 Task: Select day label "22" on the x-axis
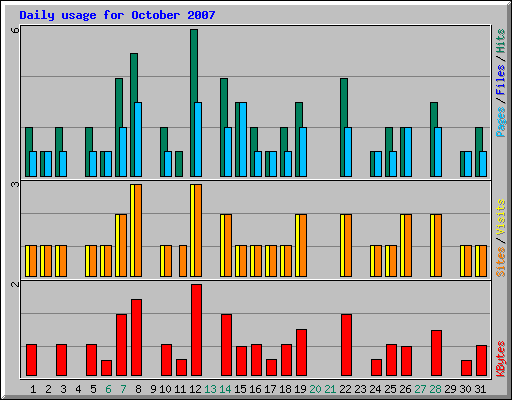(x=345, y=389)
